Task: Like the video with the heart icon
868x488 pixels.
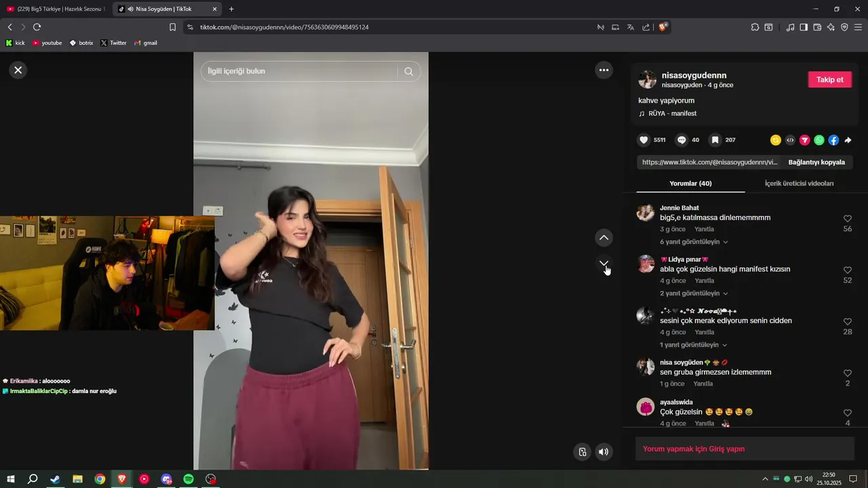Action: pyautogui.click(x=644, y=140)
